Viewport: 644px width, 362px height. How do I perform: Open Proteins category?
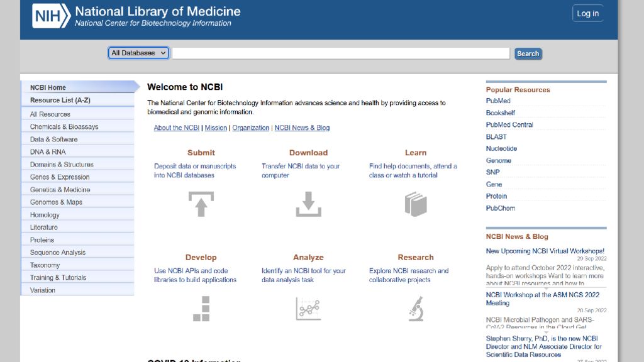point(78,239)
